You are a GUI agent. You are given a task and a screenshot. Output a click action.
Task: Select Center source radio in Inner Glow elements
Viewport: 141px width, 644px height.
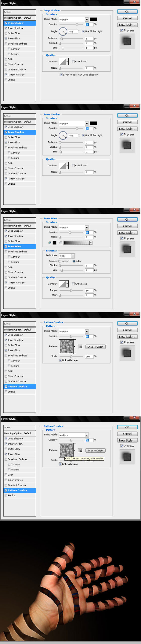coord(60,261)
